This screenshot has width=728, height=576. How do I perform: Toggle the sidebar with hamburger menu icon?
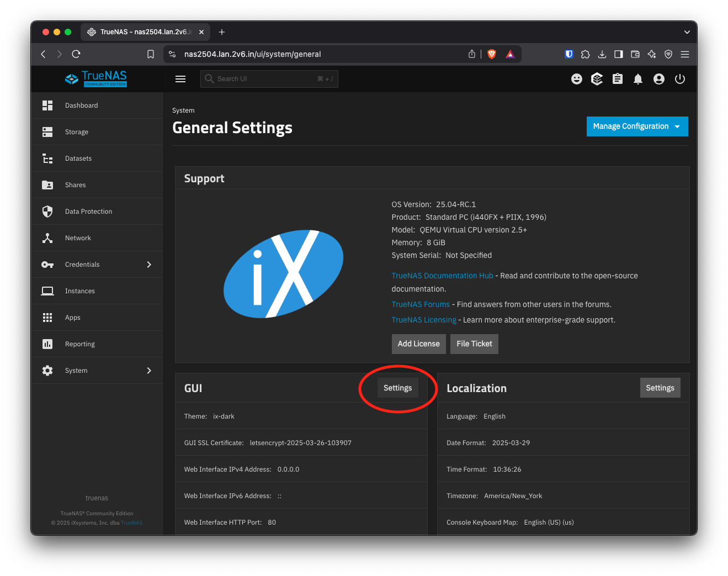(180, 79)
